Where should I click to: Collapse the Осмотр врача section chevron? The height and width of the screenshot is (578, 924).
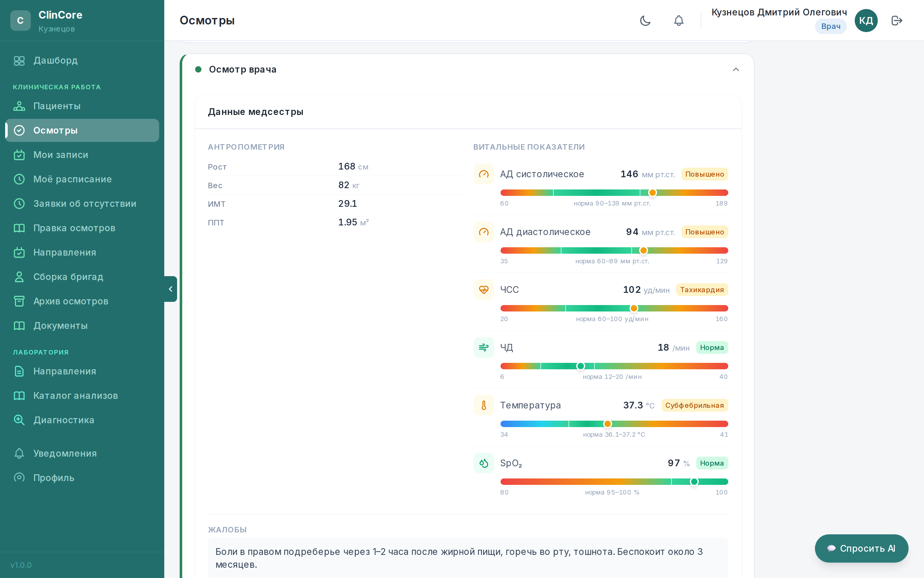tap(736, 70)
